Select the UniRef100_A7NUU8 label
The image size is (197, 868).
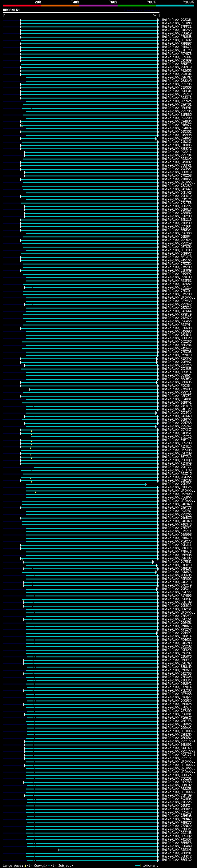(x=176, y=37)
